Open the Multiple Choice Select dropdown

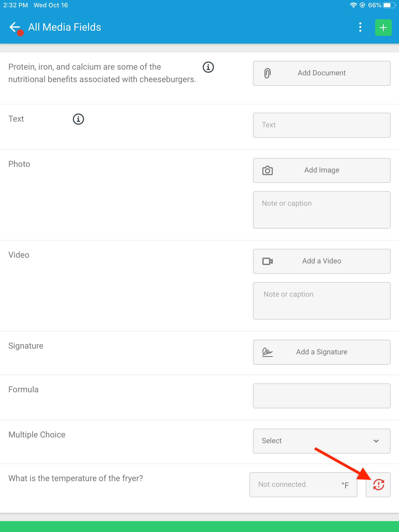pyautogui.click(x=322, y=441)
